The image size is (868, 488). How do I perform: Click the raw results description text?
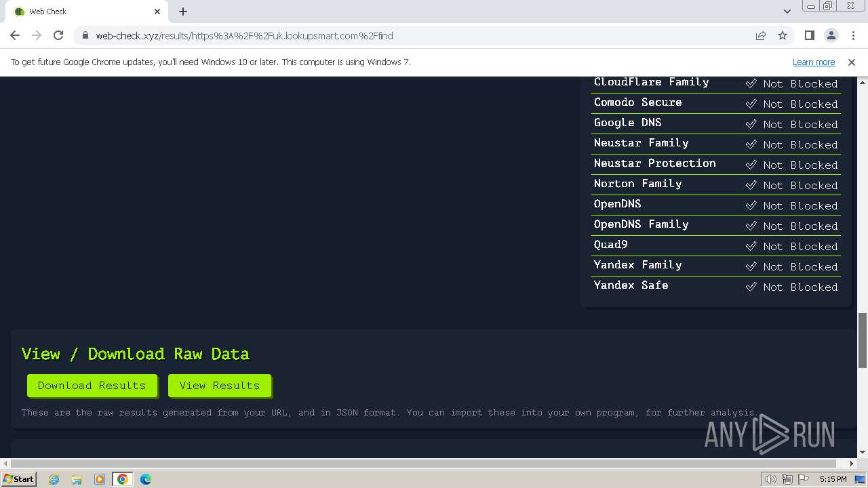tap(389, 412)
